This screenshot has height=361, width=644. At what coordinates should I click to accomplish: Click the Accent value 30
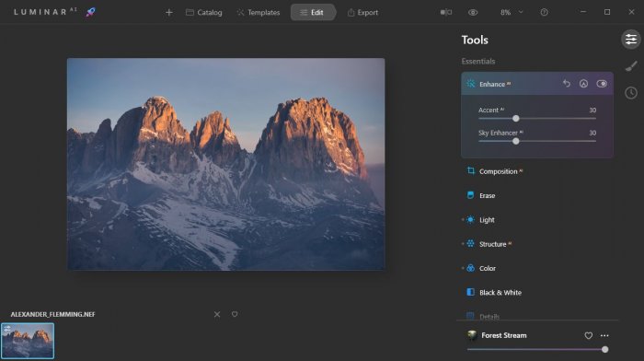point(592,110)
